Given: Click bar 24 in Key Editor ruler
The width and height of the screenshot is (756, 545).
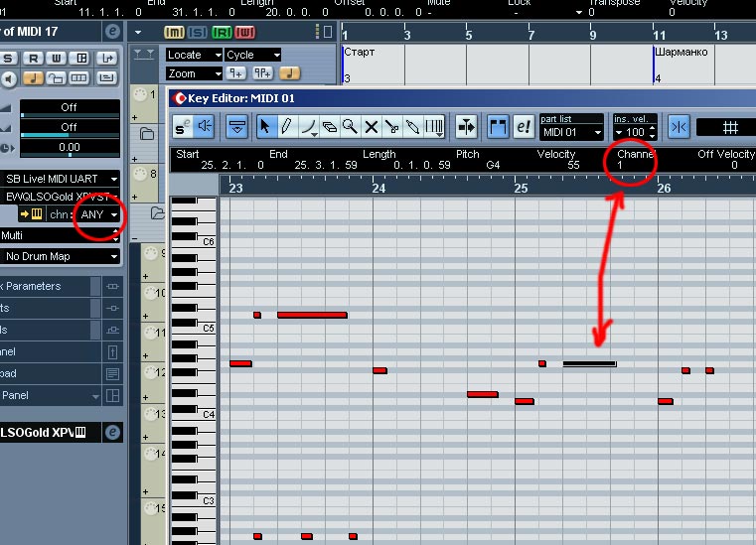Looking at the screenshot, I should point(378,188).
